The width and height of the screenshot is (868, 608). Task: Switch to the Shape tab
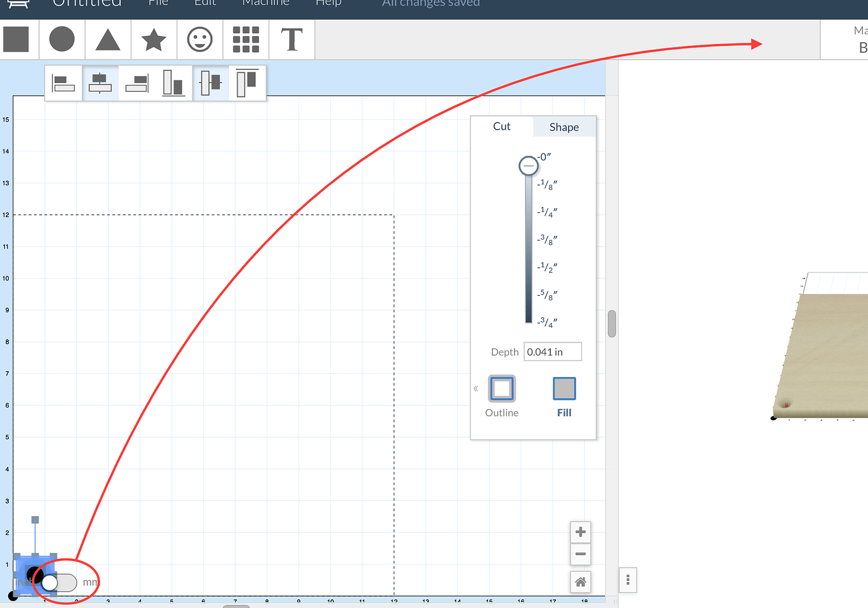pos(564,127)
